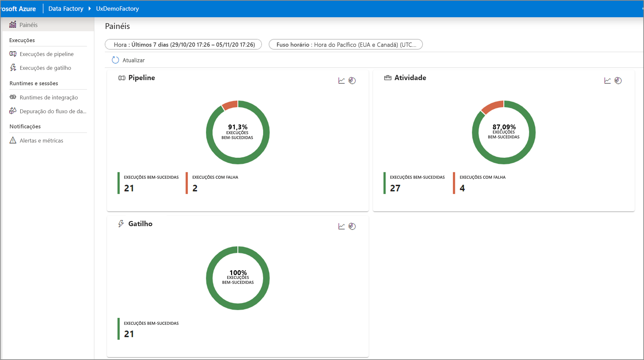
Task: Click the Notificações section heading
Action: pyautogui.click(x=25, y=126)
